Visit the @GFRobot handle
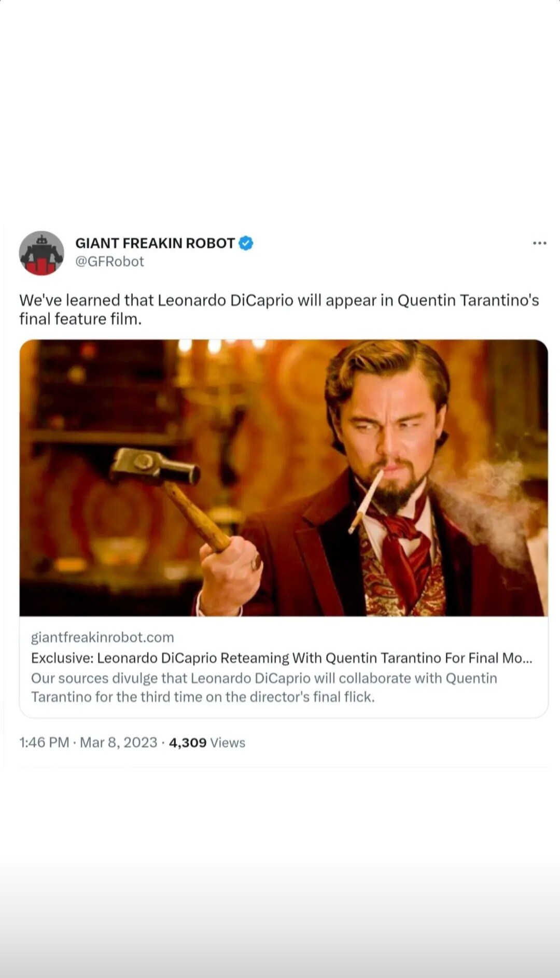The height and width of the screenshot is (978, 560). 109,261
